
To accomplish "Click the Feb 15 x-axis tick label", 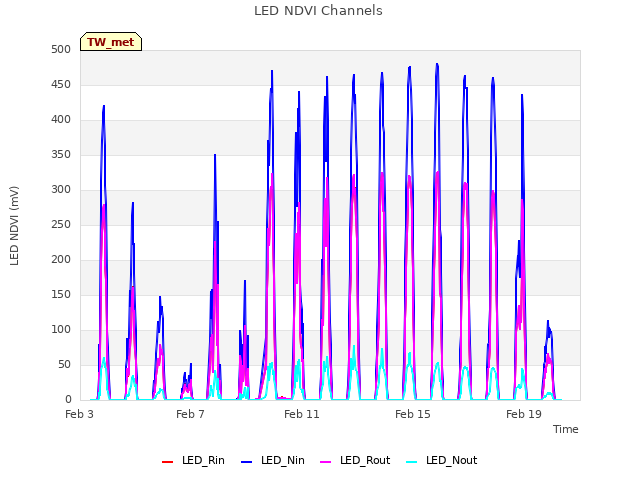I will [413, 414].
